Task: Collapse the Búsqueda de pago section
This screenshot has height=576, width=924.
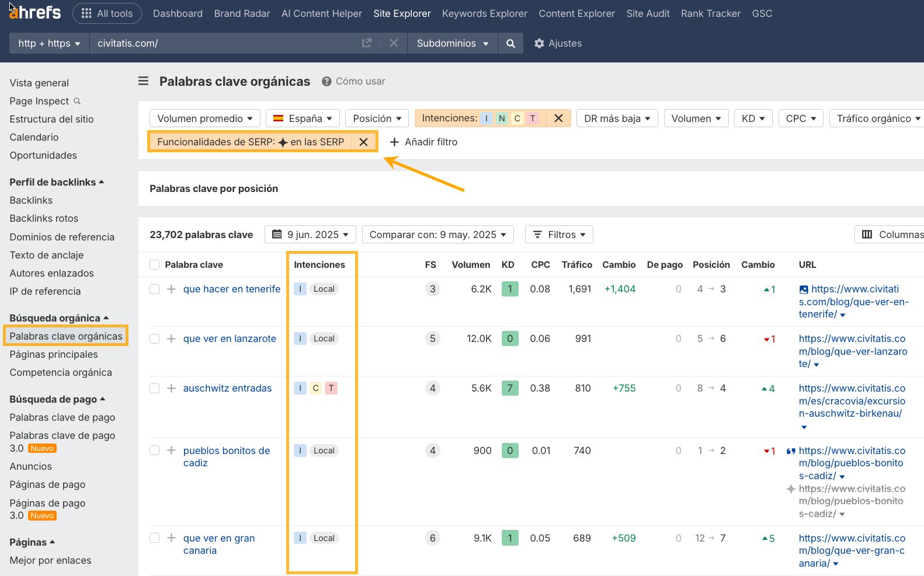Action: 57,399
